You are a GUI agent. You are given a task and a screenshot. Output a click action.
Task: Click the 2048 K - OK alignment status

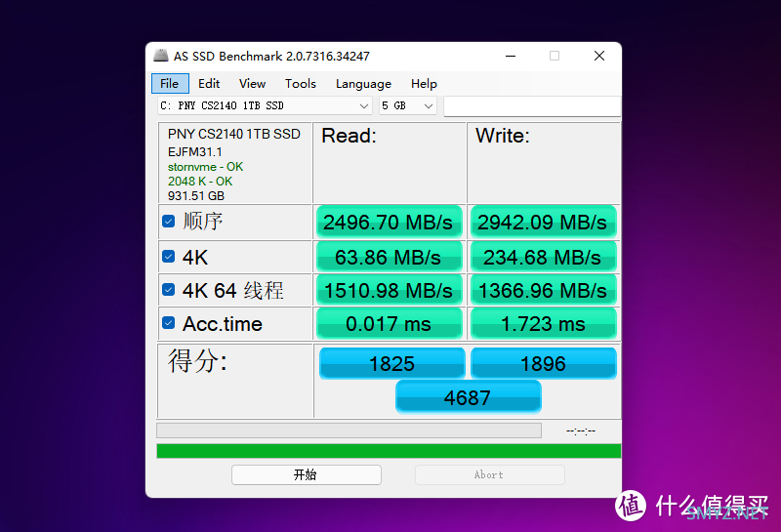200,182
